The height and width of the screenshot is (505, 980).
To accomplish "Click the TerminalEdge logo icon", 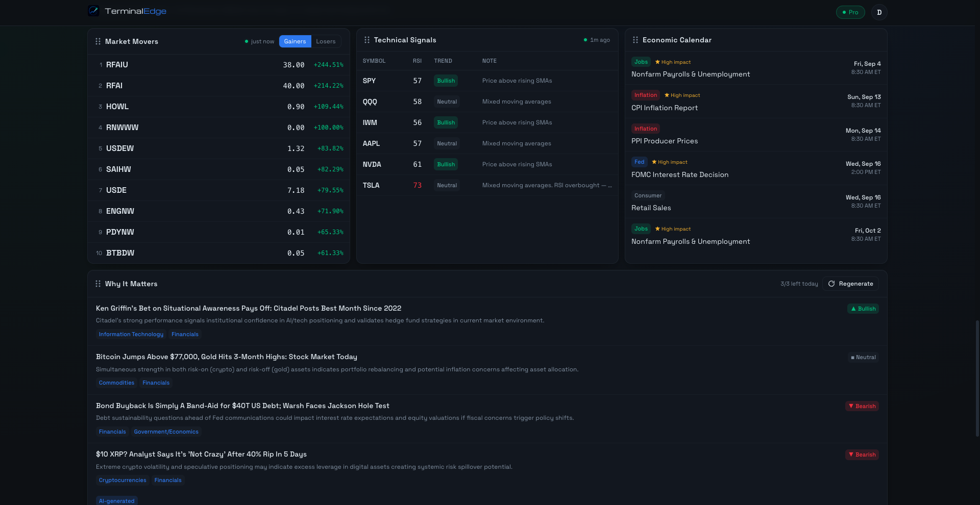I will 93,11.
